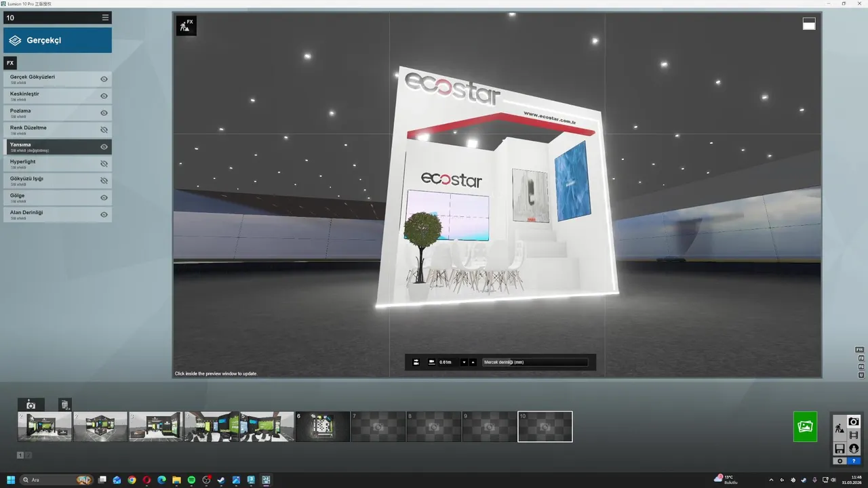Click the 0.61m camera height value
Screen dimensions: 868x488
click(446, 362)
